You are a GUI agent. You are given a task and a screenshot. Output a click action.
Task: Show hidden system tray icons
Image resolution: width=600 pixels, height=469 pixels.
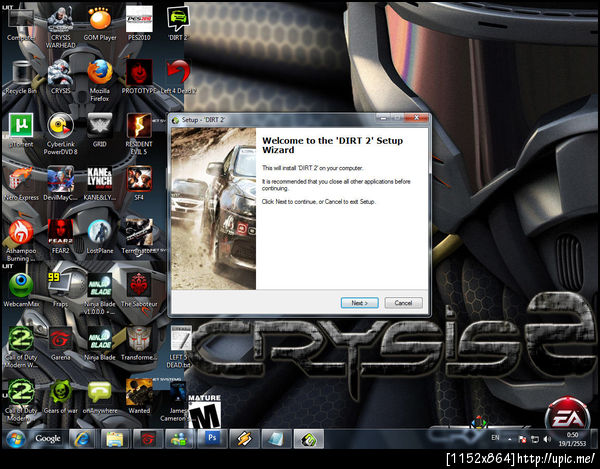[510, 440]
